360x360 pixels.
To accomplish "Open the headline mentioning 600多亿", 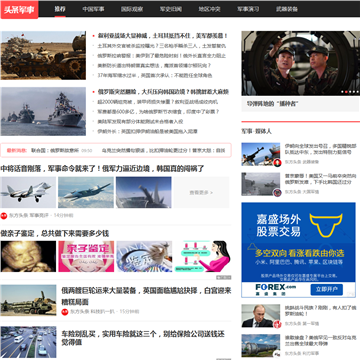I will (x=158, y=112).
